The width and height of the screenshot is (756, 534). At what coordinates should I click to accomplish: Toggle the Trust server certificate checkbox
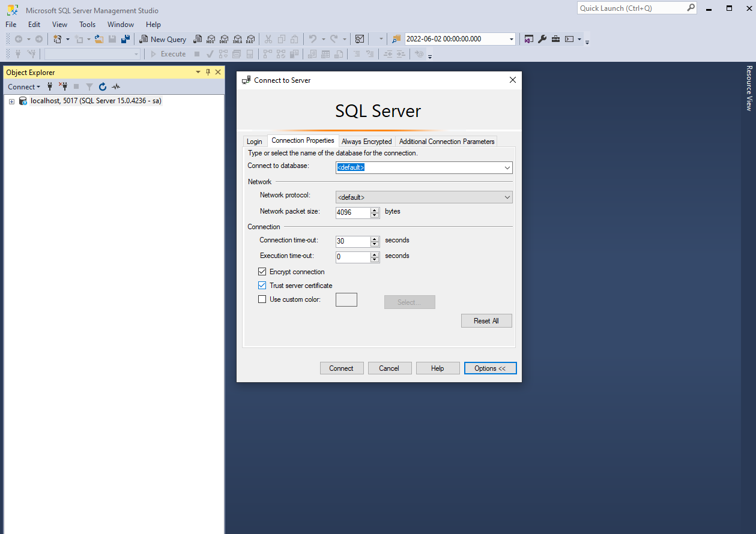262,286
